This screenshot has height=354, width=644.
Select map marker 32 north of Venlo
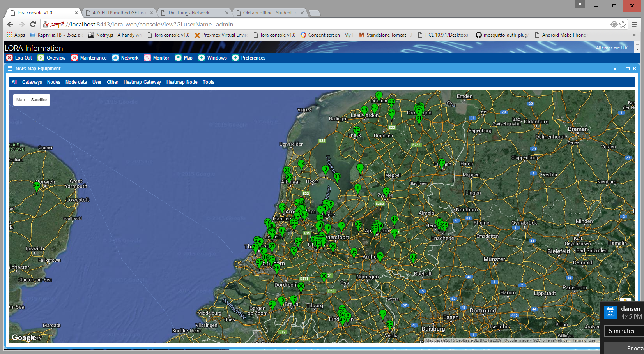(383, 315)
